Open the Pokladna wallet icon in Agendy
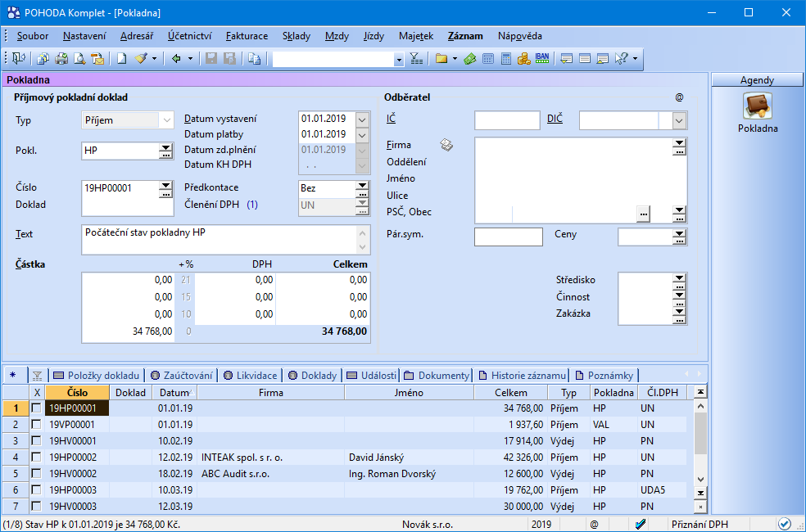The image size is (806, 532). (758, 107)
